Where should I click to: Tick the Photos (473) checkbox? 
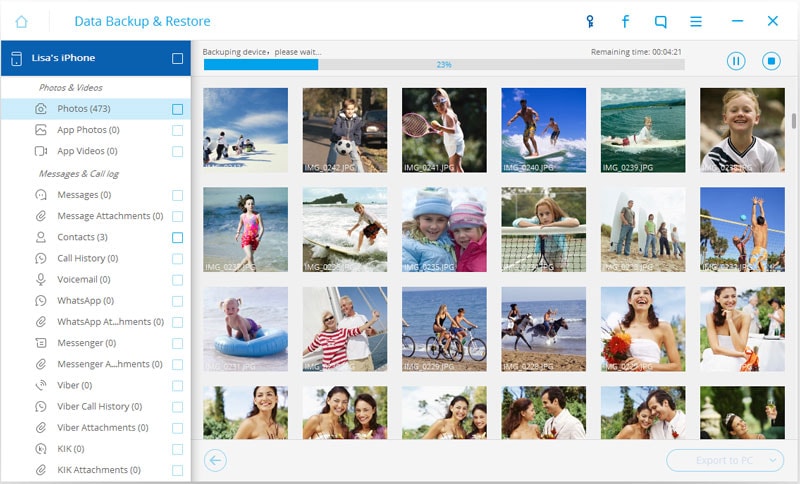coord(177,109)
